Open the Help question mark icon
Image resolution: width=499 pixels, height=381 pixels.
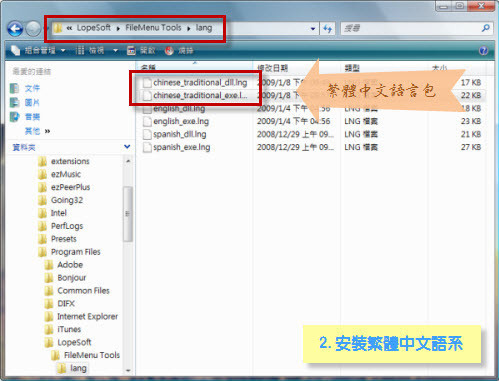[483, 51]
